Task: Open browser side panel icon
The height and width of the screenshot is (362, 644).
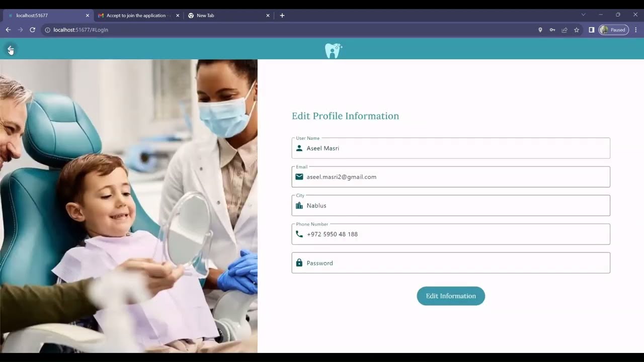Action: pos(592,30)
